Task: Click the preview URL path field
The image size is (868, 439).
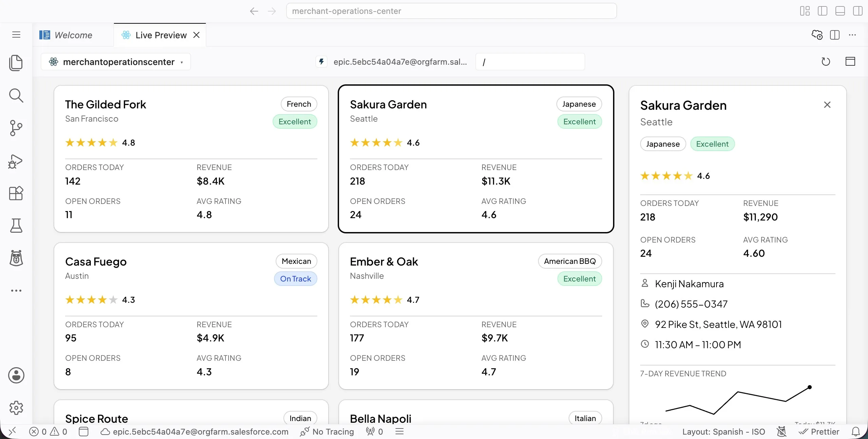Action: tap(530, 62)
